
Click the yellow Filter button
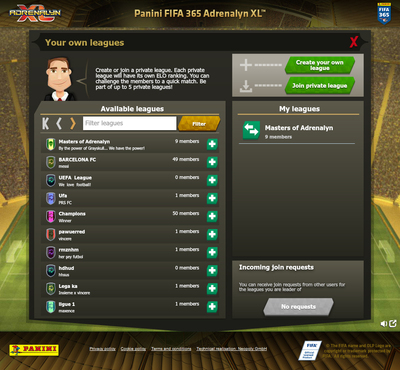[199, 124]
